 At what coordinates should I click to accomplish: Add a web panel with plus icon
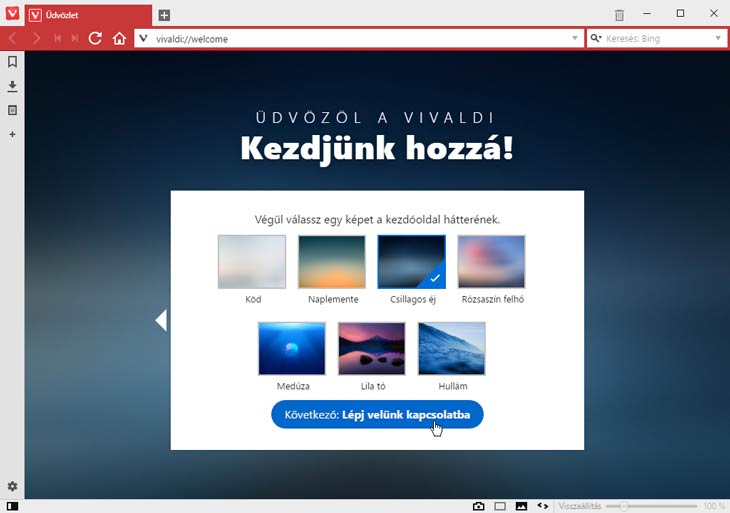(13, 135)
